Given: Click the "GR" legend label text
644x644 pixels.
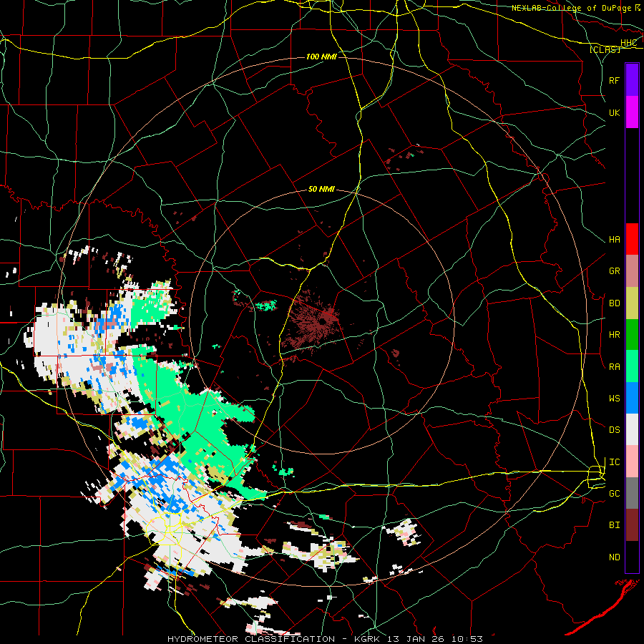Looking at the screenshot, I should [x=614, y=271].
